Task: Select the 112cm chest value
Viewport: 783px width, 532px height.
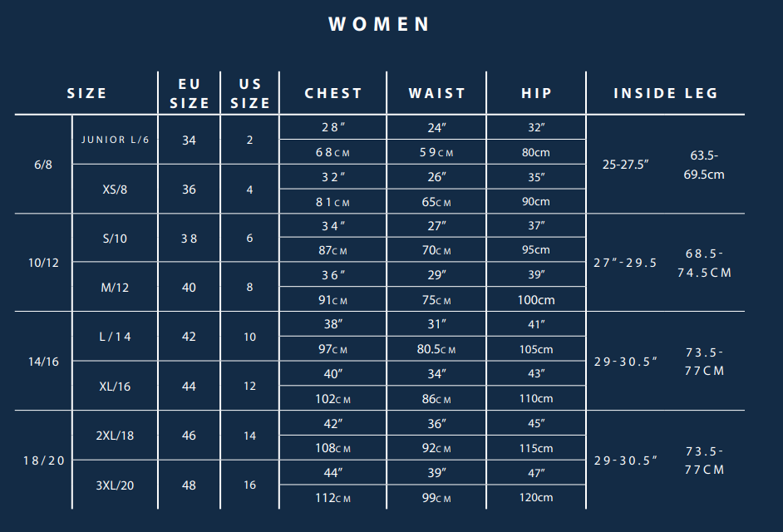Action: click(x=333, y=498)
